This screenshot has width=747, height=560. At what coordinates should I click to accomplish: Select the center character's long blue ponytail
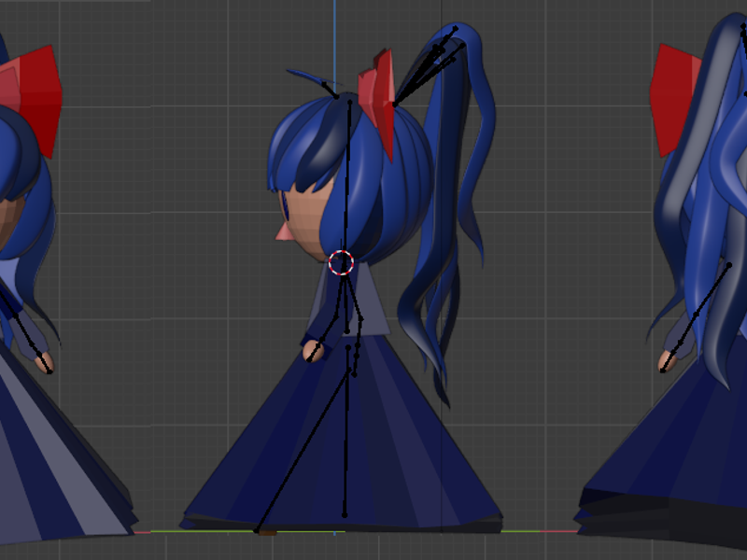pyautogui.click(x=445, y=215)
